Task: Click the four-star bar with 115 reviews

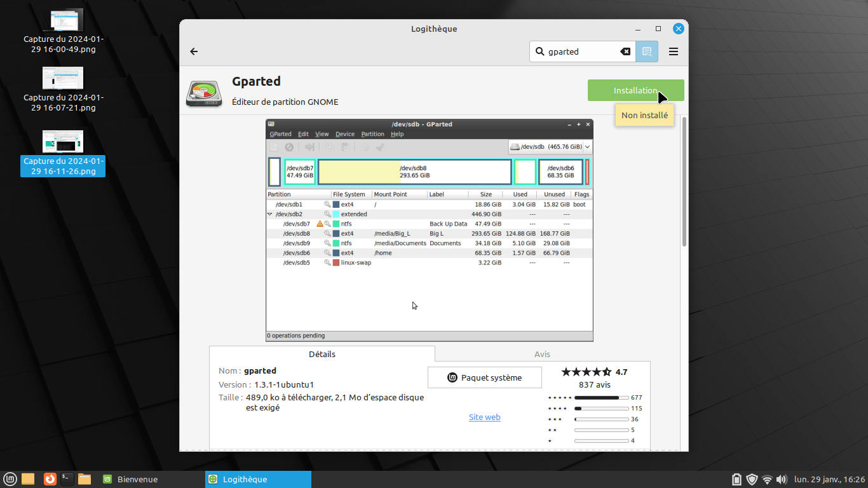Action: point(601,409)
